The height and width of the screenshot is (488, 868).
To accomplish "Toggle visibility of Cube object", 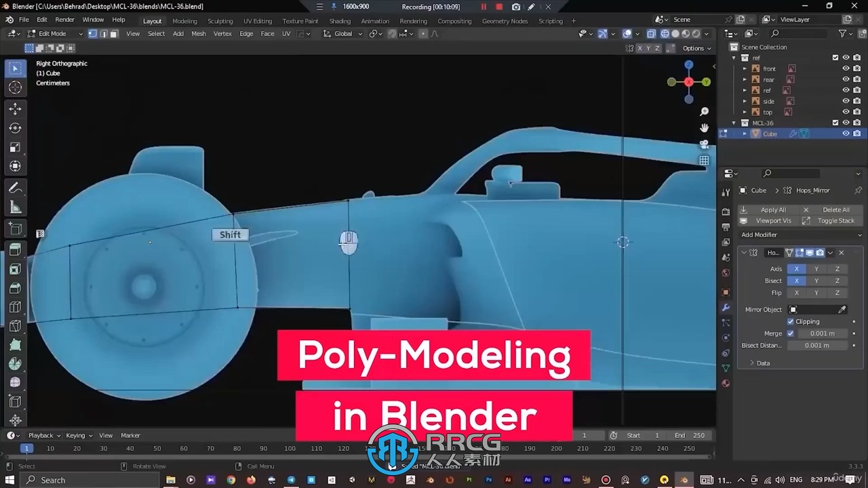I will tap(846, 134).
